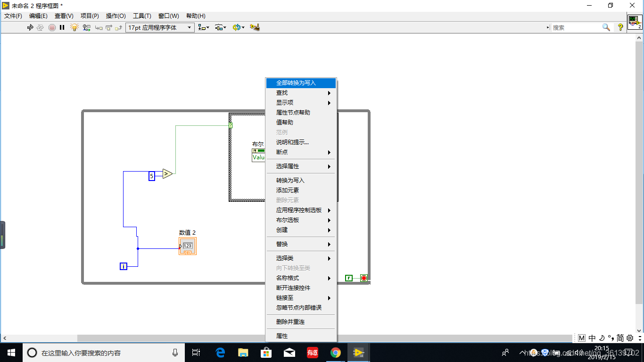Expand 应用程序控制选板 submenu
The image size is (644, 362).
[x=301, y=210]
